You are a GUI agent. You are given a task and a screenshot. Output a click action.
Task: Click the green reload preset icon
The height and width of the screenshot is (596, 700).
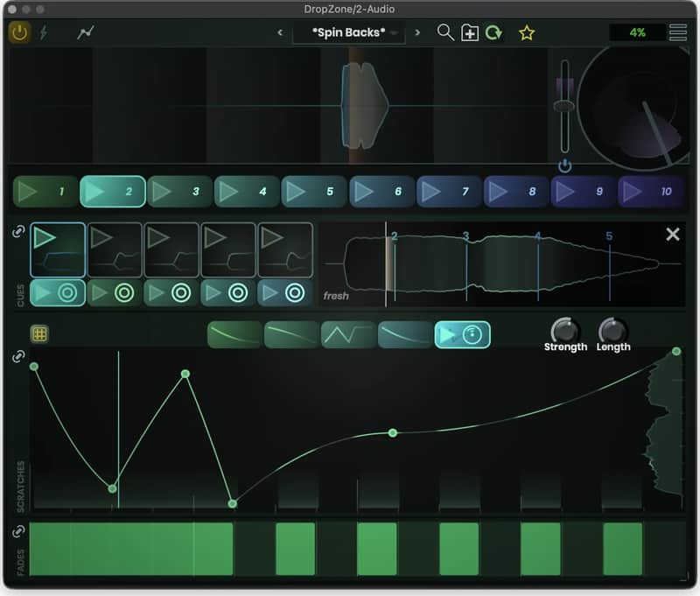click(493, 32)
